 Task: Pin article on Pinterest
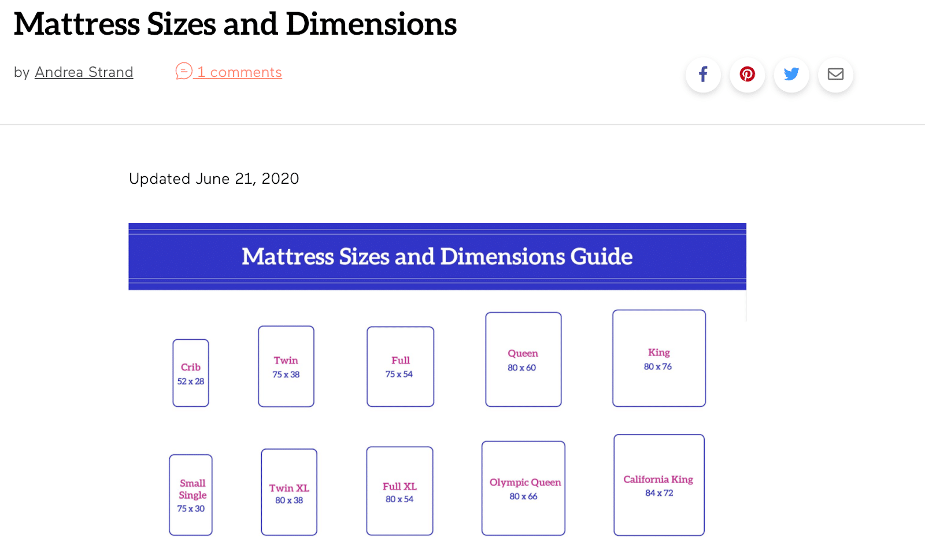coord(748,75)
